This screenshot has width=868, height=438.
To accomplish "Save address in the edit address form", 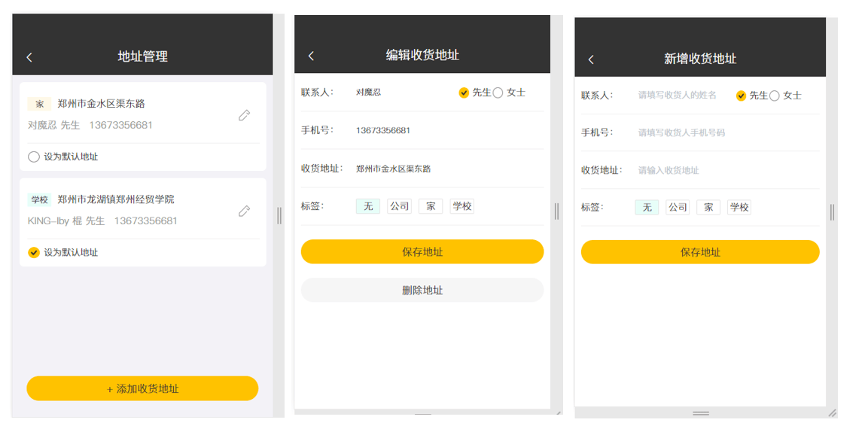I will coord(422,251).
